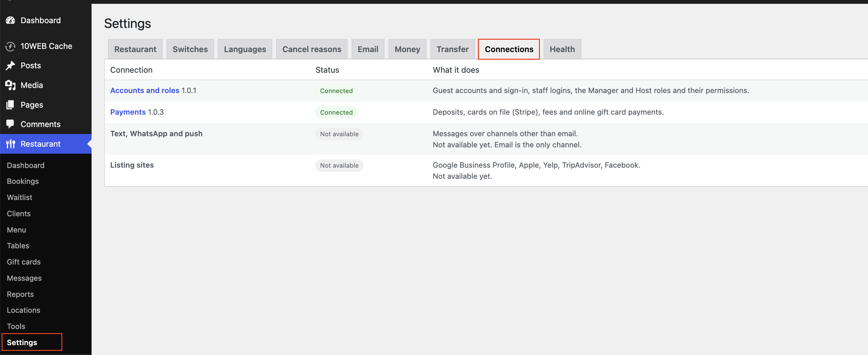Viewport: 868px width, 355px height.
Task: Select the Cancel reasons tab
Action: 312,49
